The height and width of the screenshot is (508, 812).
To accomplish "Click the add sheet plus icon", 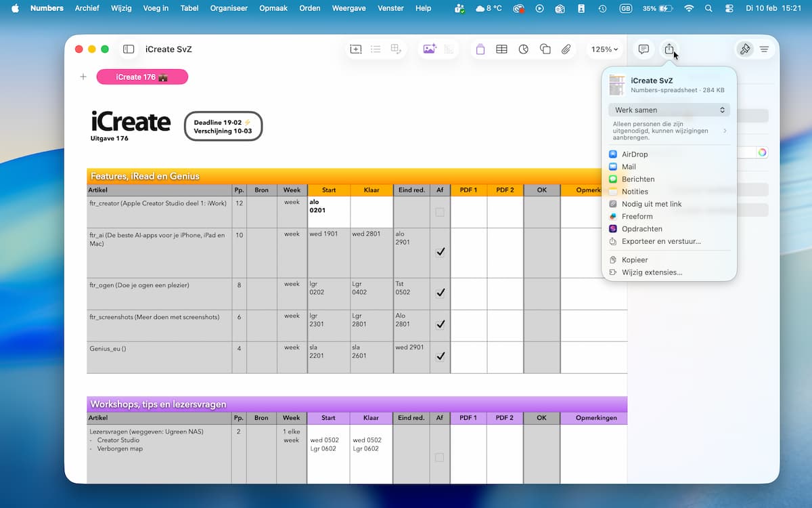I will tap(83, 77).
